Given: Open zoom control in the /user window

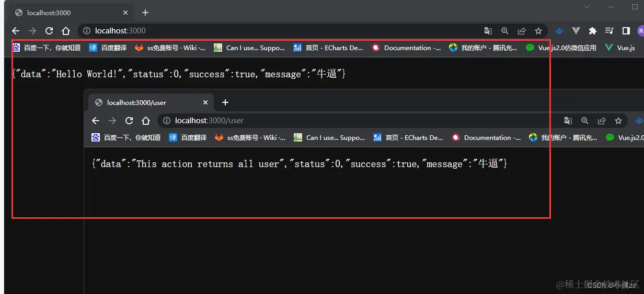Looking at the screenshot, I should click(x=585, y=121).
